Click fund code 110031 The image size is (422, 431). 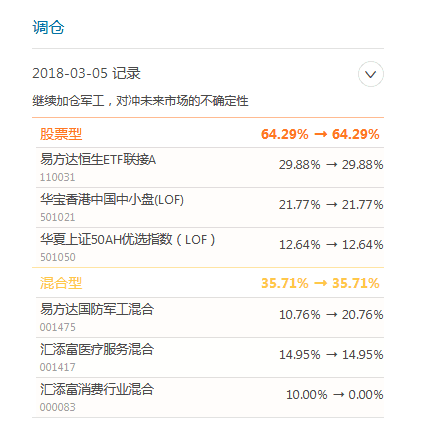pyautogui.click(x=57, y=177)
